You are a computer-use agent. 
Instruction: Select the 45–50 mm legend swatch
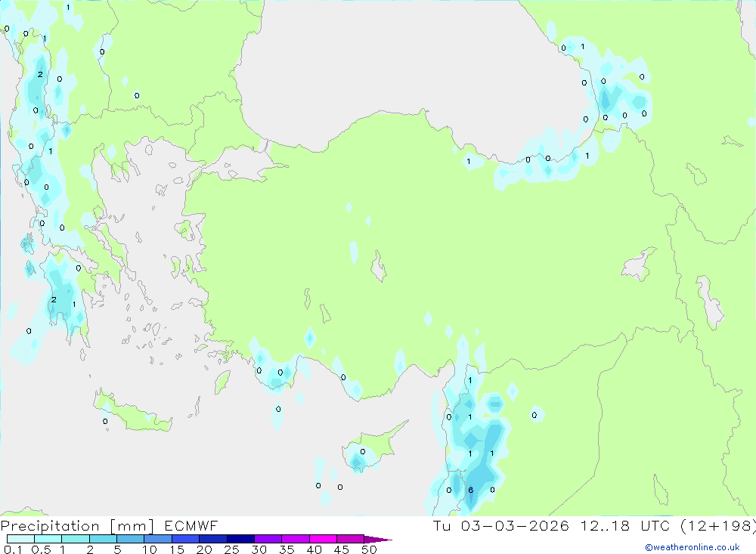(x=351, y=539)
